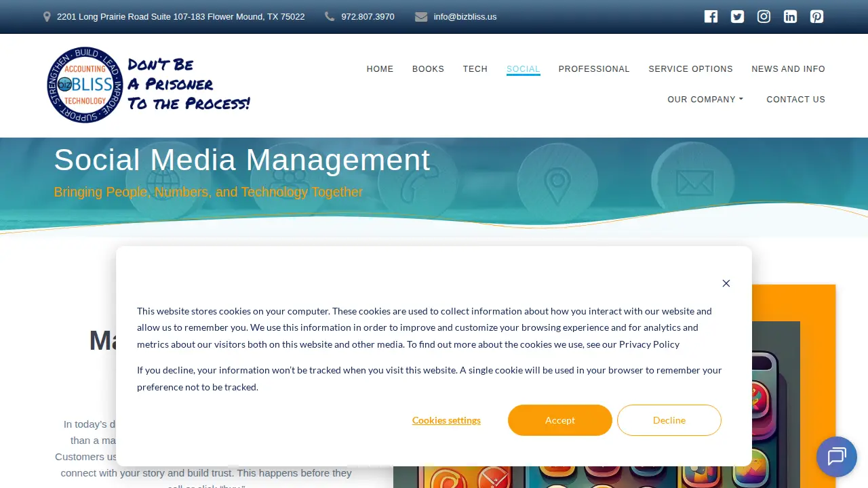This screenshot has height=488, width=868.
Task: Open the News and Info menu item
Action: click(788, 69)
